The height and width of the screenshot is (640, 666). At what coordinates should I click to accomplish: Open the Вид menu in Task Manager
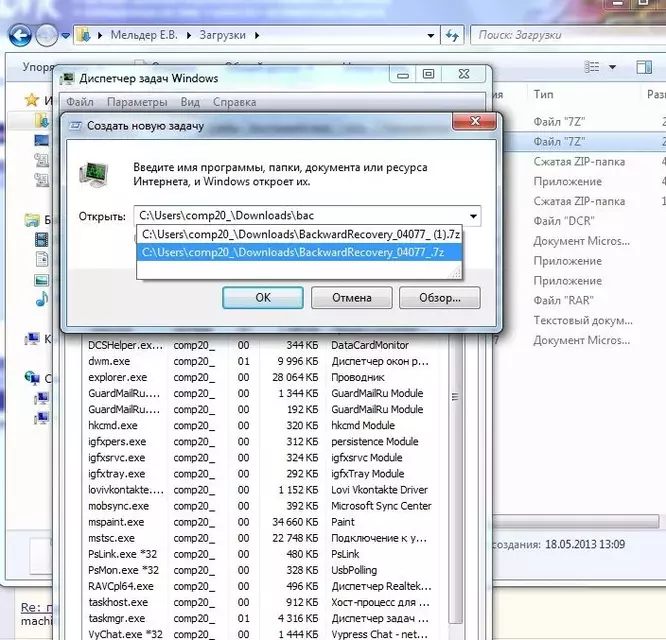[x=190, y=102]
